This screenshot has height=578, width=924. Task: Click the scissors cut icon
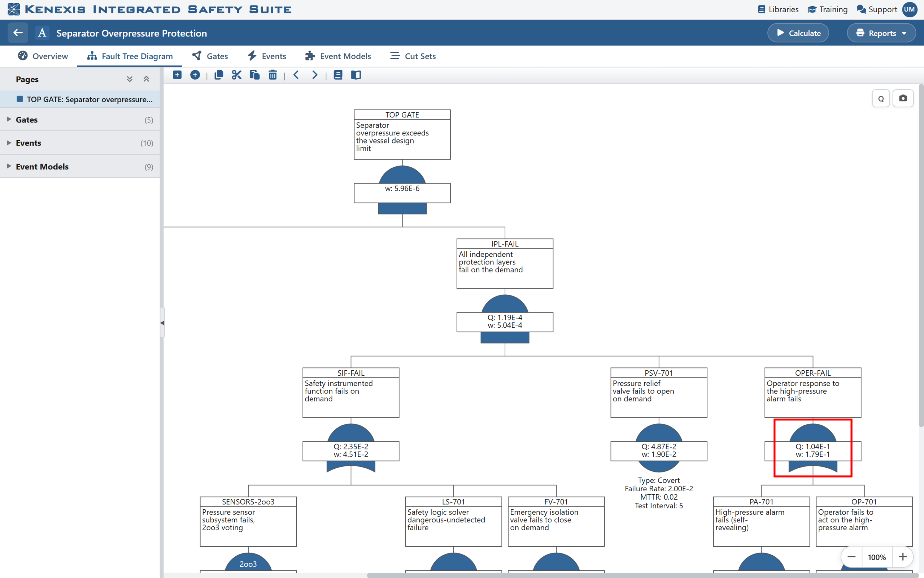coord(237,75)
